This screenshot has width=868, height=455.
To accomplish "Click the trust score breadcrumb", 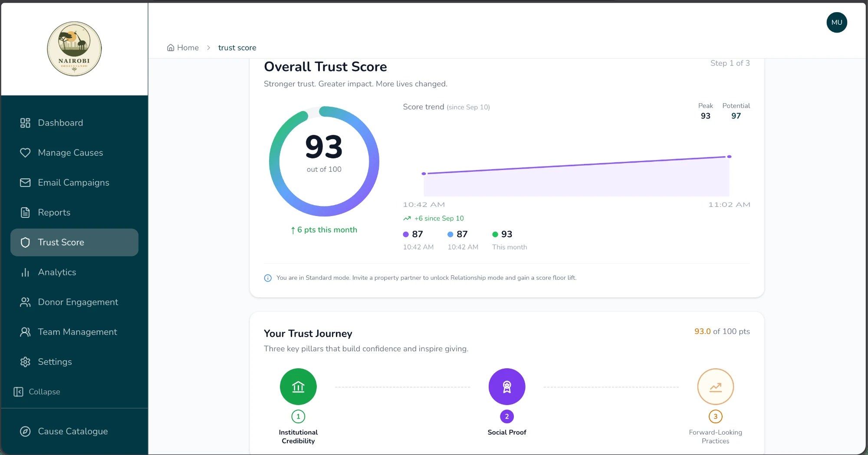I will click(237, 48).
